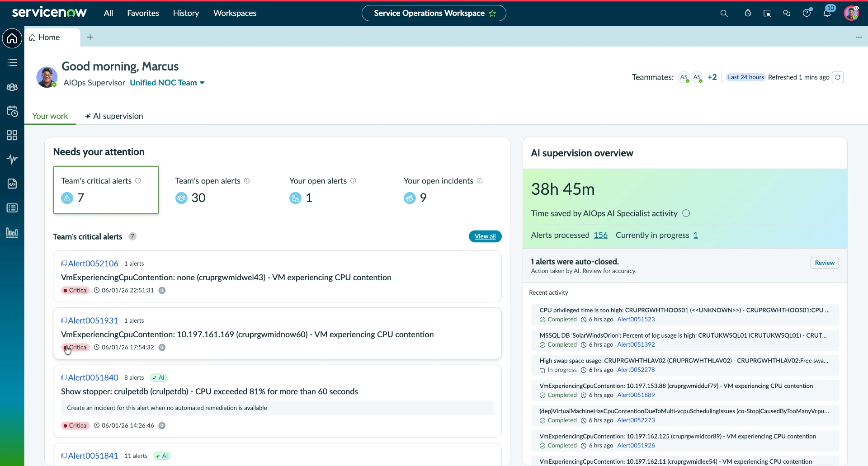Open the calendar-clock schedule icon in sidebar
The width and height of the screenshot is (868, 466).
point(12,111)
